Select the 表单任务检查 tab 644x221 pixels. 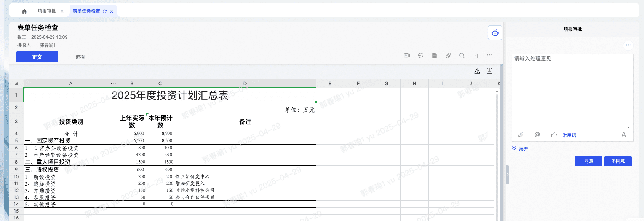pyautogui.click(x=86, y=11)
